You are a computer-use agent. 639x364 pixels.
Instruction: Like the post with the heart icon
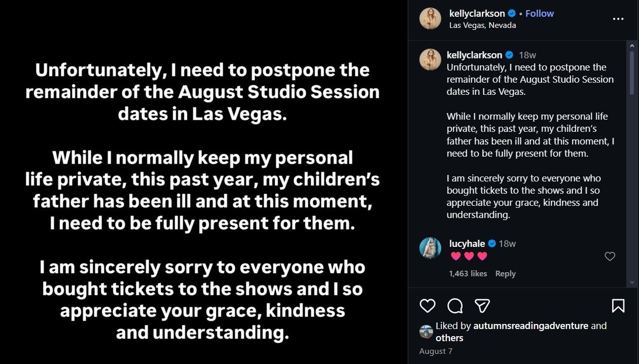pos(428,306)
